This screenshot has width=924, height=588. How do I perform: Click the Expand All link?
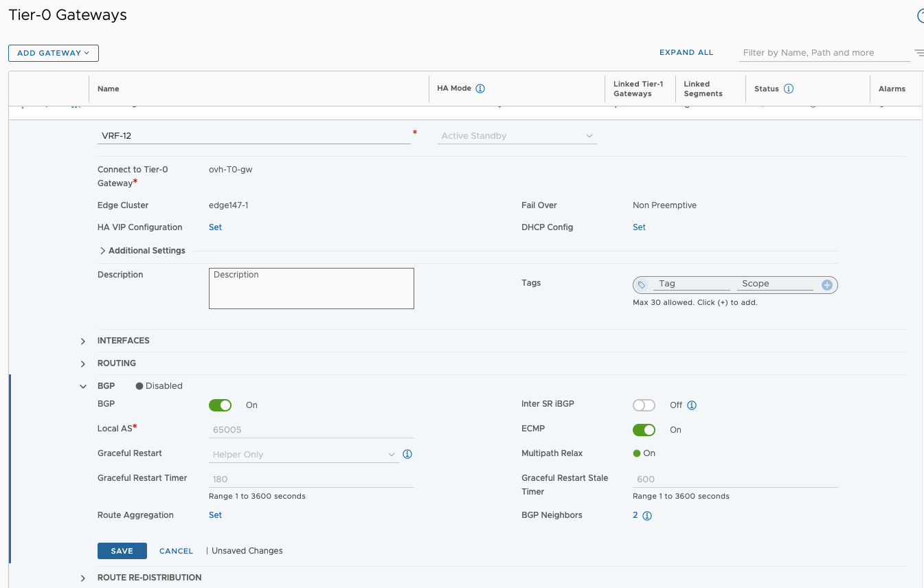[x=686, y=52]
